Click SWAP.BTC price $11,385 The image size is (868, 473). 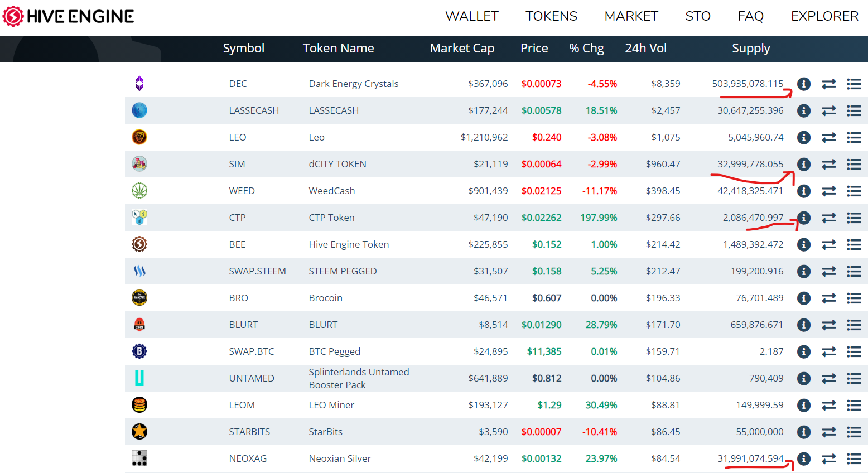click(x=544, y=351)
